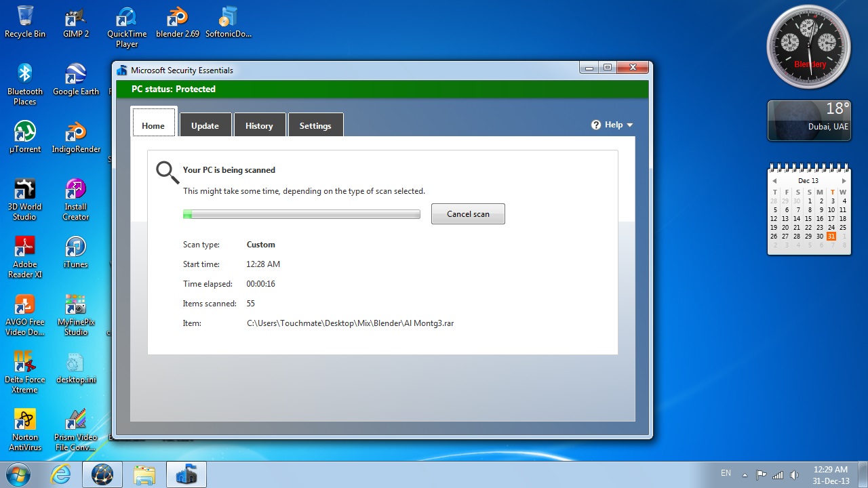868x488 pixels.
Task: Click the scanning magnifier icon
Action: [167, 172]
